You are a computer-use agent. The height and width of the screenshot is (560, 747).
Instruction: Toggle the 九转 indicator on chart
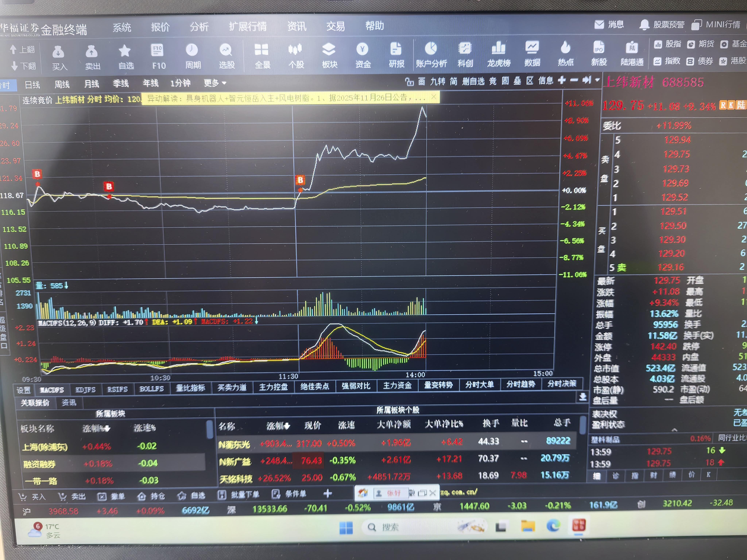point(437,81)
